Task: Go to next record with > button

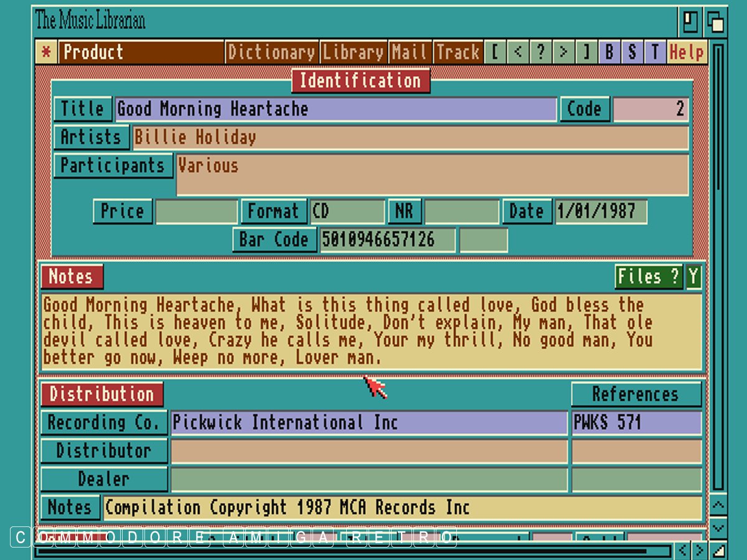Action: point(563,53)
